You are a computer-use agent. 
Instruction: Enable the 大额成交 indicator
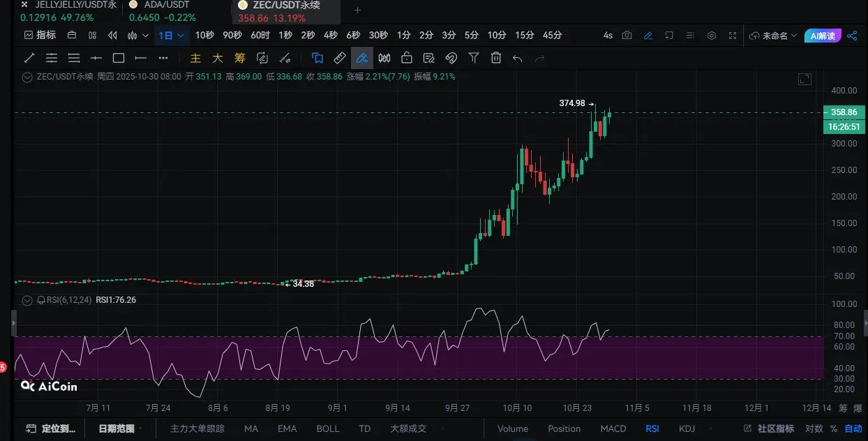408,428
